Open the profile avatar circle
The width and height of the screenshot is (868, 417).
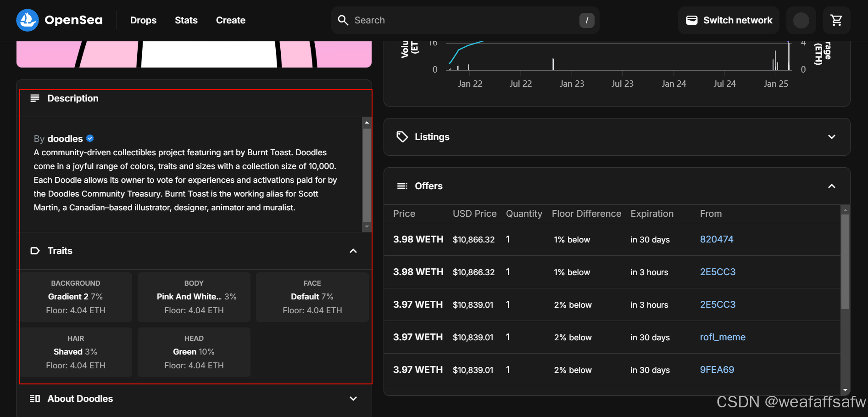point(801,20)
